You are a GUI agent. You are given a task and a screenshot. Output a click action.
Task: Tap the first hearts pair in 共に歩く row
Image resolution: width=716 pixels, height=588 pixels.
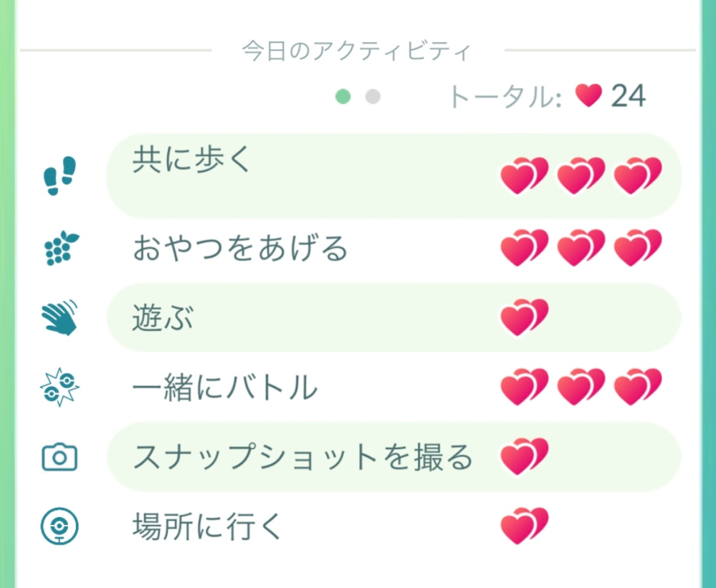point(524,175)
